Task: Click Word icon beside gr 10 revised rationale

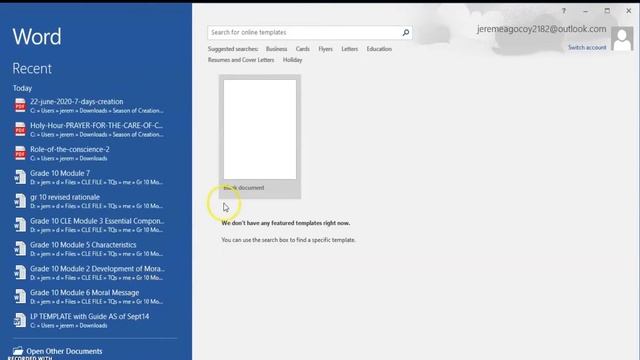Action: [x=20, y=201]
